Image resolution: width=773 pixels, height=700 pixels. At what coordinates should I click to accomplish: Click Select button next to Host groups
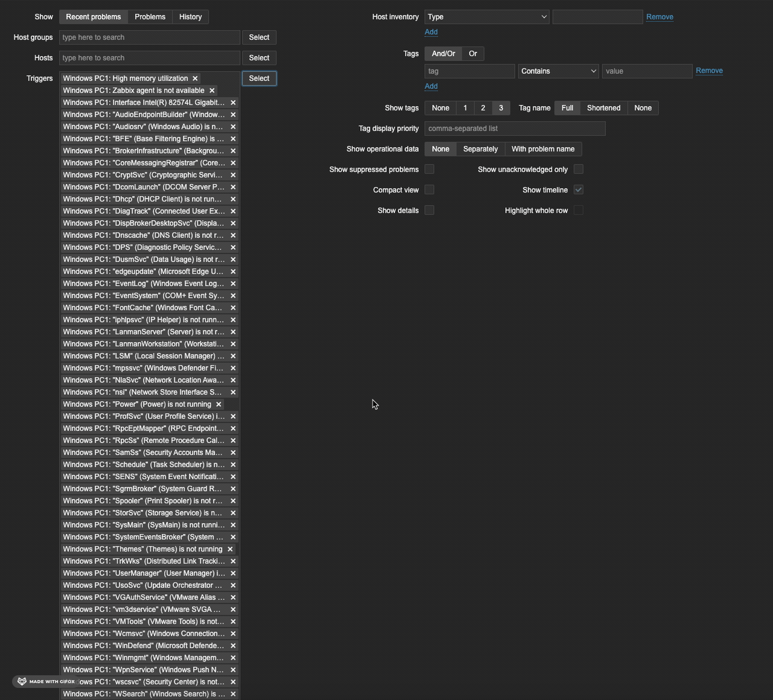[x=259, y=37]
